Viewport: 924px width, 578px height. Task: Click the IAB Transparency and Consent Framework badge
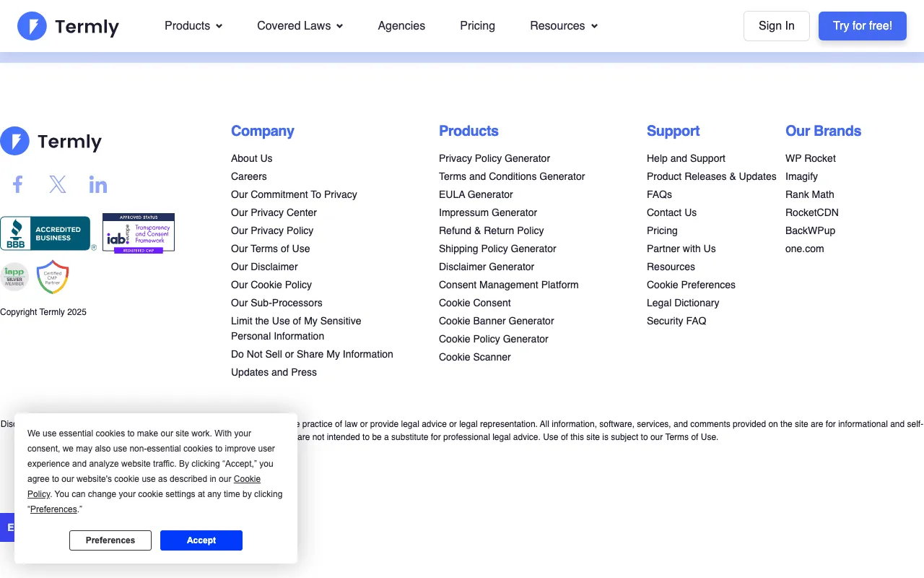coord(138,233)
